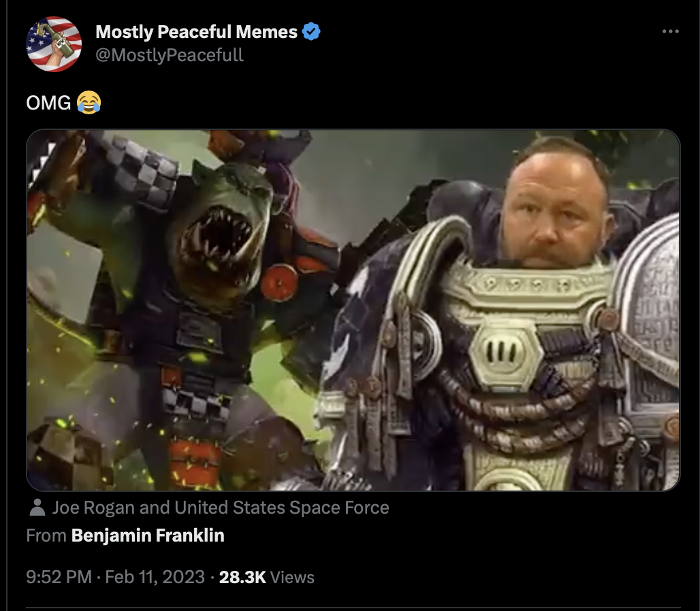Open the Mostly Peaceful Memes profile avatar
Screen dimensions: 700x611
point(54,44)
